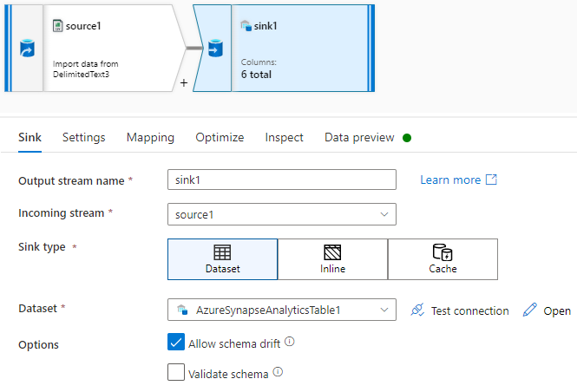Open the Data preview tab
This screenshot has width=577, height=392.
click(x=359, y=137)
